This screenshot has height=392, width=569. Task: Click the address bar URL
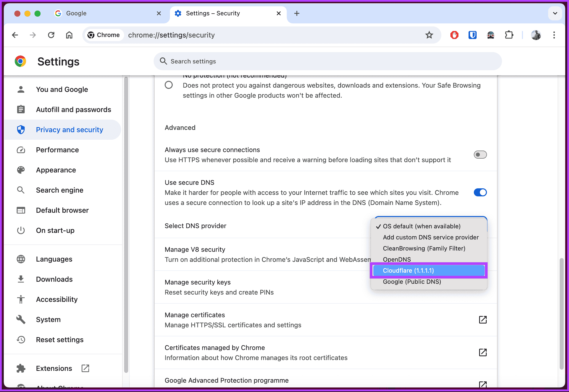171,35
